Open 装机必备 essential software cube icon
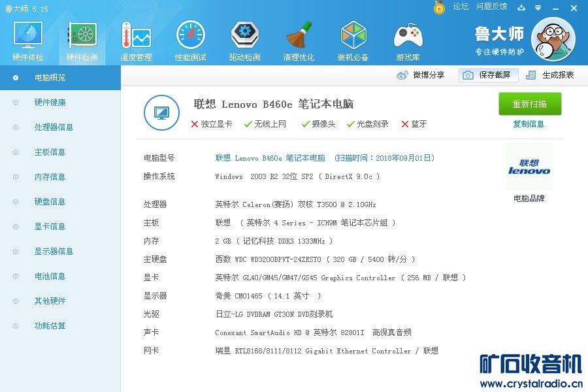588x392 pixels. pos(353,41)
